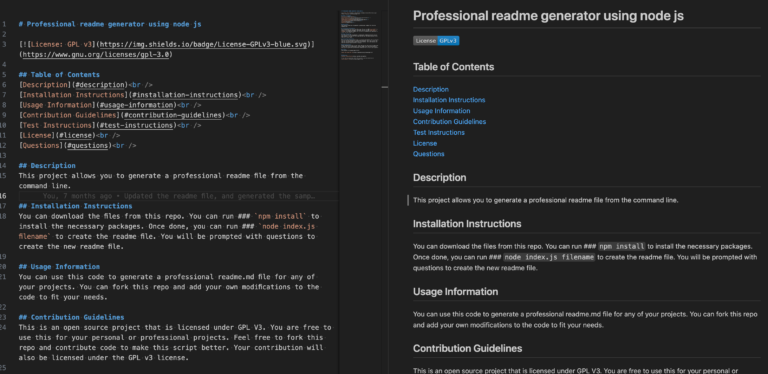Open Installation Instructions link in preview contents
This screenshot has width=768, height=374.
[x=449, y=100]
